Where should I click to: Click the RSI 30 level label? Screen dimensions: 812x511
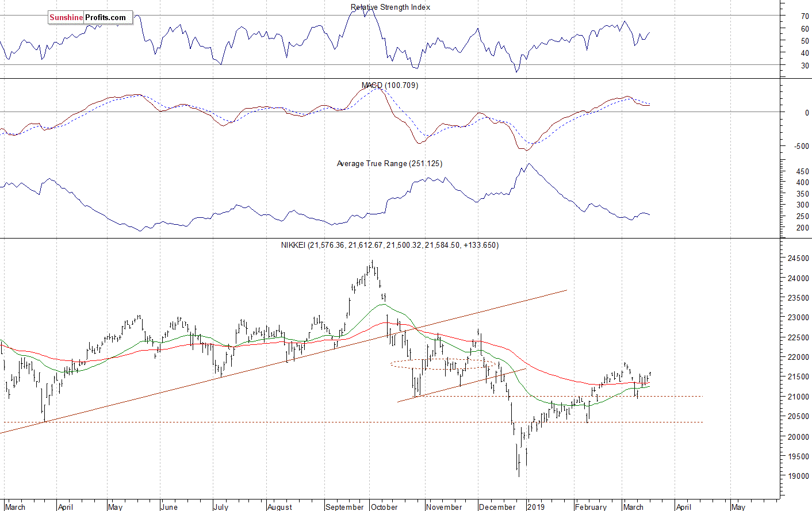point(805,66)
